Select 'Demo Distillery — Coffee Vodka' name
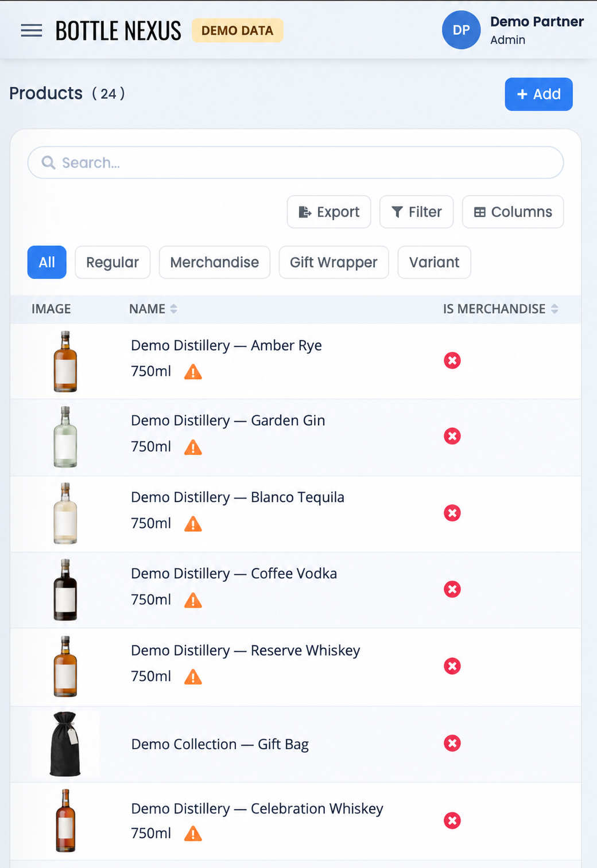Screen dimensions: 597x868 234,574
